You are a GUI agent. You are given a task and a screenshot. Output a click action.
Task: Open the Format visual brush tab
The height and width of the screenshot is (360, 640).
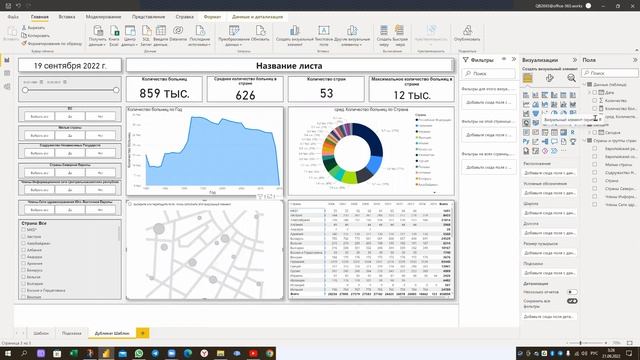point(550,78)
